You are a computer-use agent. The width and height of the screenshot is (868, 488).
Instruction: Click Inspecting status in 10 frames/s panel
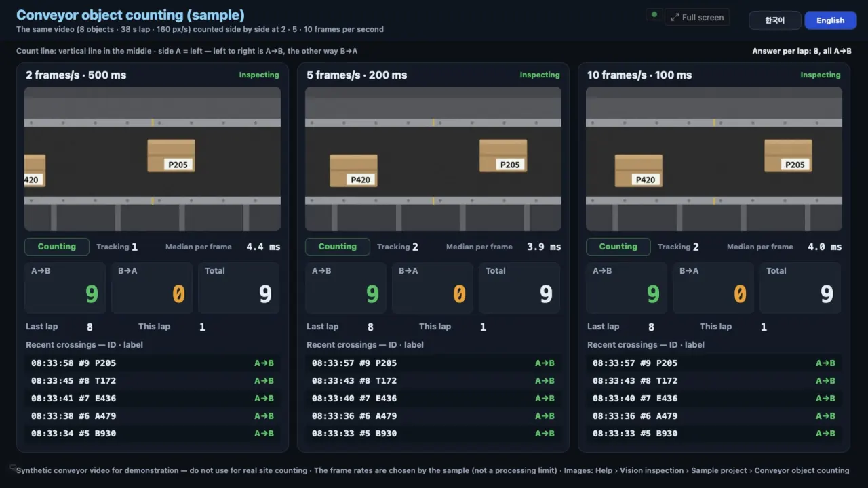coord(821,75)
